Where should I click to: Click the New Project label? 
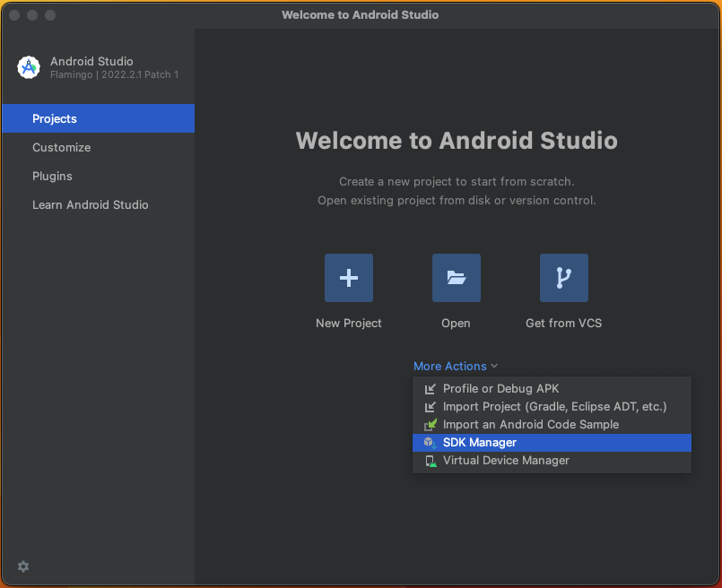(x=349, y=324)
